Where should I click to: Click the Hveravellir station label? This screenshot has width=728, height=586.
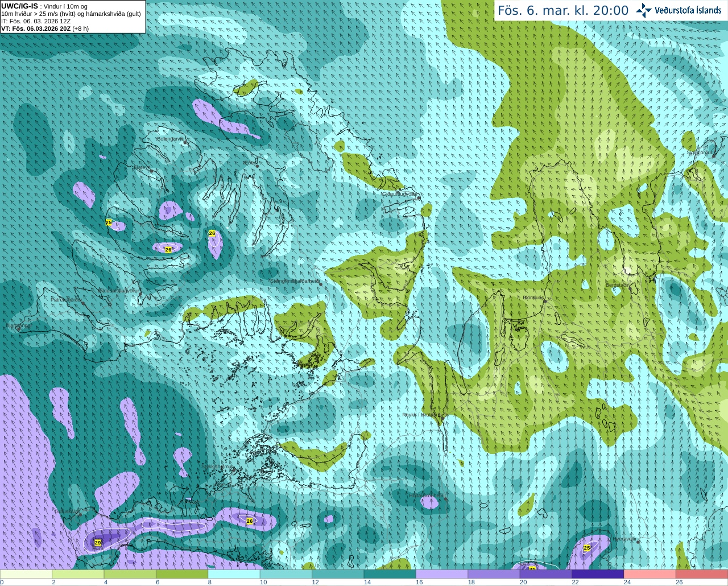tap(624, 538)
